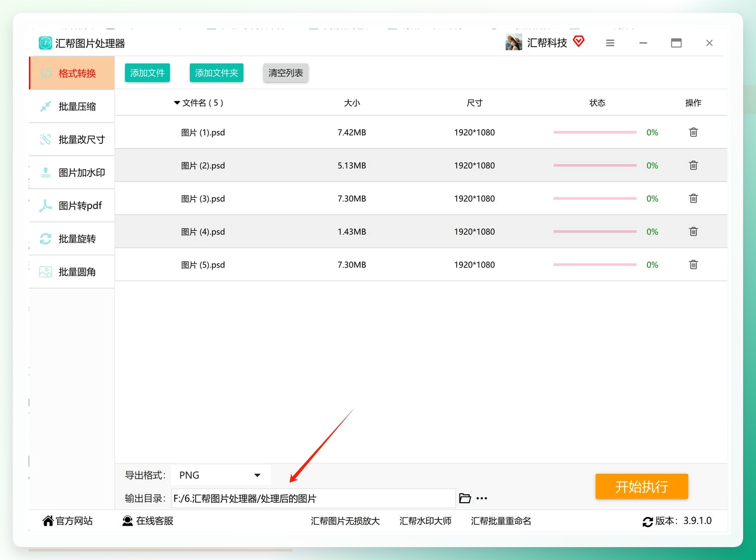
Task: Remove 图片 (4).psd with the trash icon
Action: (694, 231)
